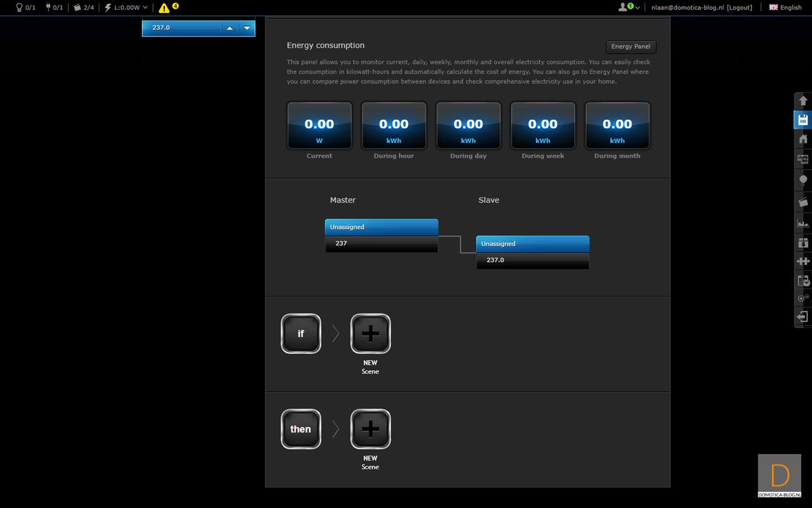Click the plugins puzzle piece sidebar icon
The image size is (812, 508).
point(803,261)
